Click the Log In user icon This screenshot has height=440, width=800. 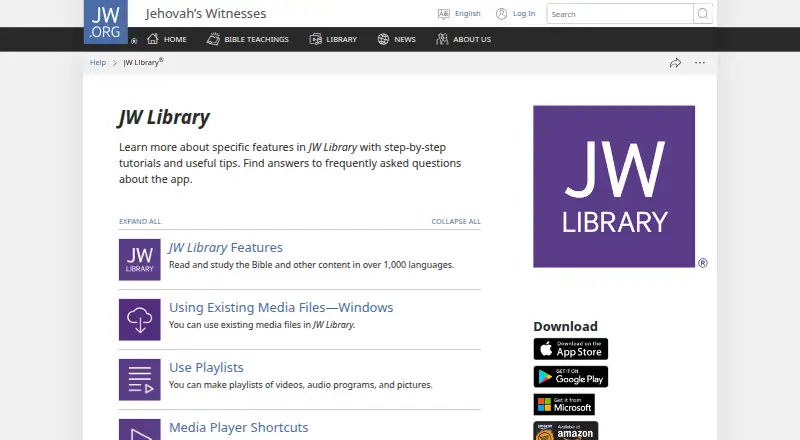click(x=502, y=14)
